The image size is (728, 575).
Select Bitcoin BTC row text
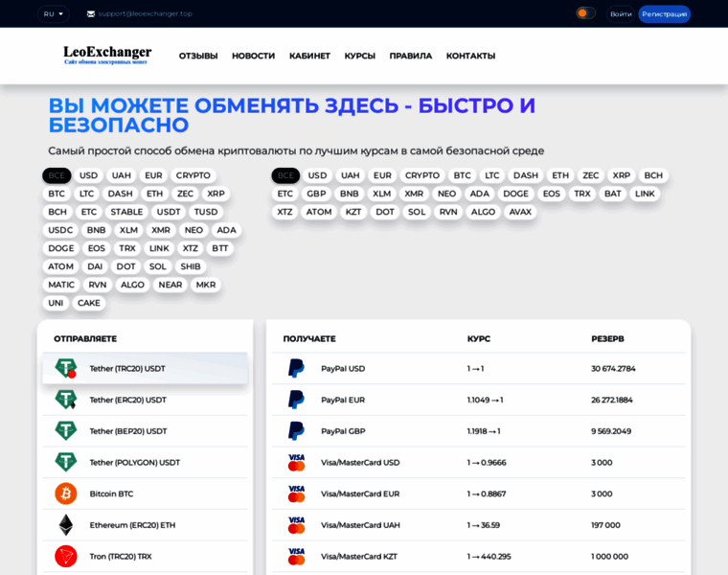click(111, 494)
